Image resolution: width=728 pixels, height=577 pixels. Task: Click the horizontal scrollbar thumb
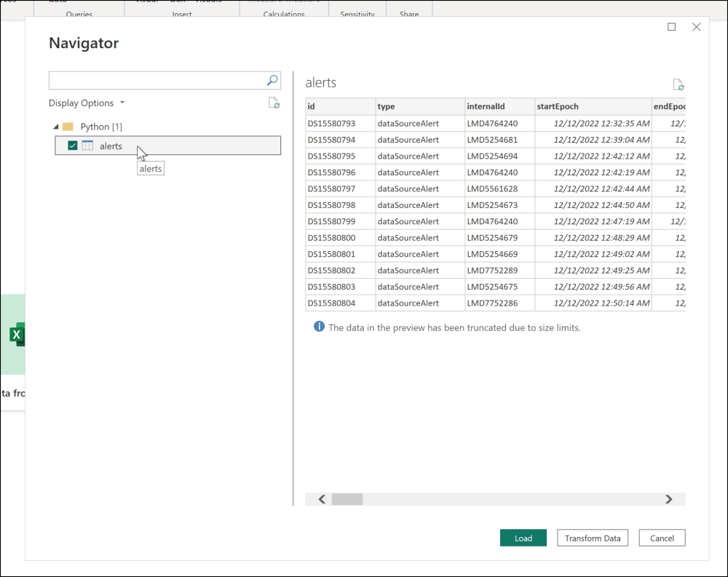347,499
